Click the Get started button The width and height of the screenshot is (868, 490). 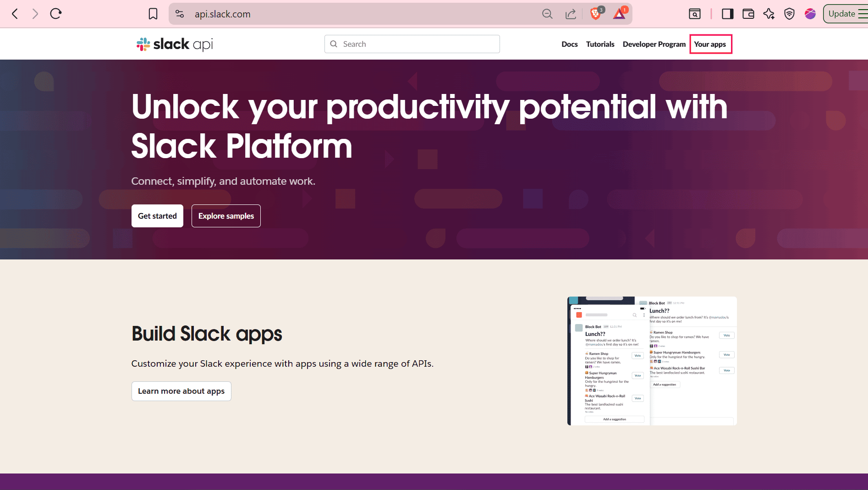(x=157, y=216)
